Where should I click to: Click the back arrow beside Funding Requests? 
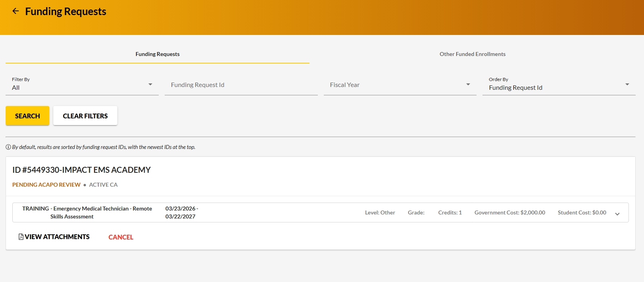tap(16, 11)
